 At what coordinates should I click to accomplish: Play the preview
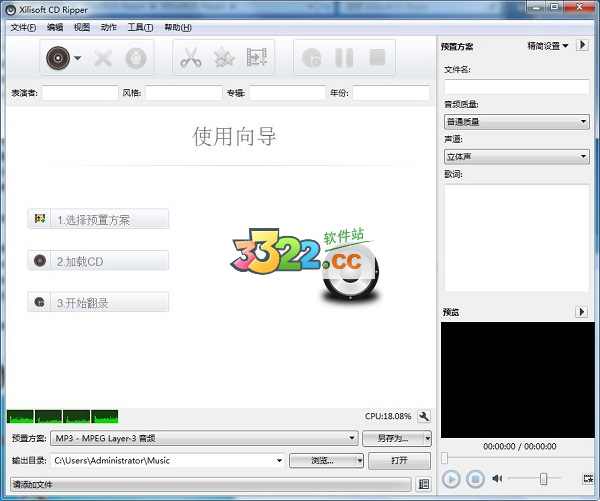[x=451, y=479]
